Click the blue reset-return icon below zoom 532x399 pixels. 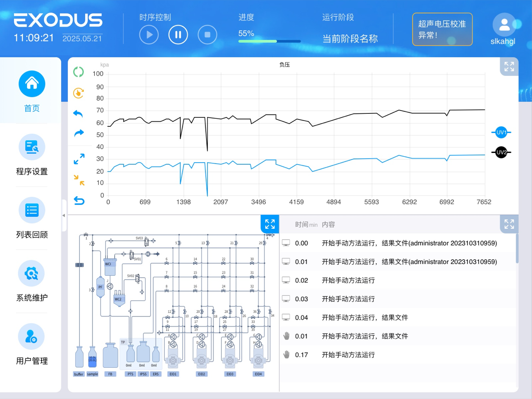pos(79,201)
